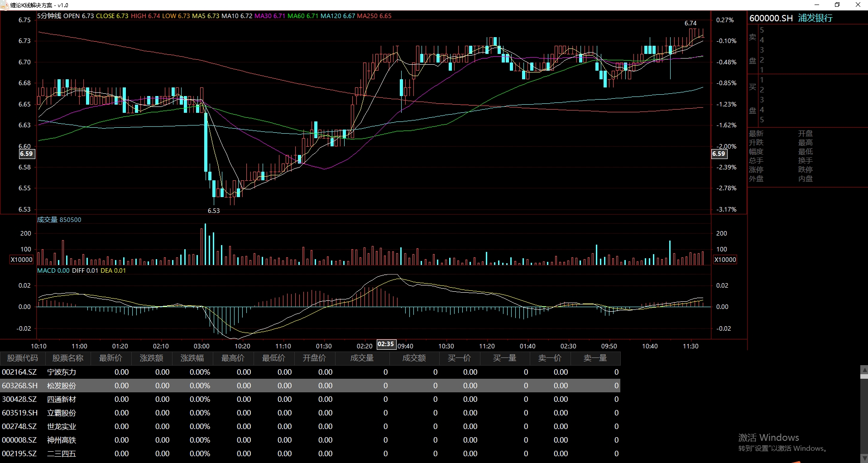Image resolution: width=868 pixels, height=463 pixels.
Task: Click the 涨停 field in quote panel
Action: 756,170
